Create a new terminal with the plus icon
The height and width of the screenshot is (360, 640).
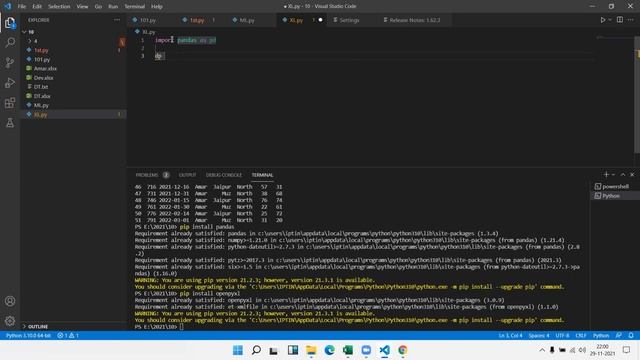pyautogui.click(x=606, y=175)
